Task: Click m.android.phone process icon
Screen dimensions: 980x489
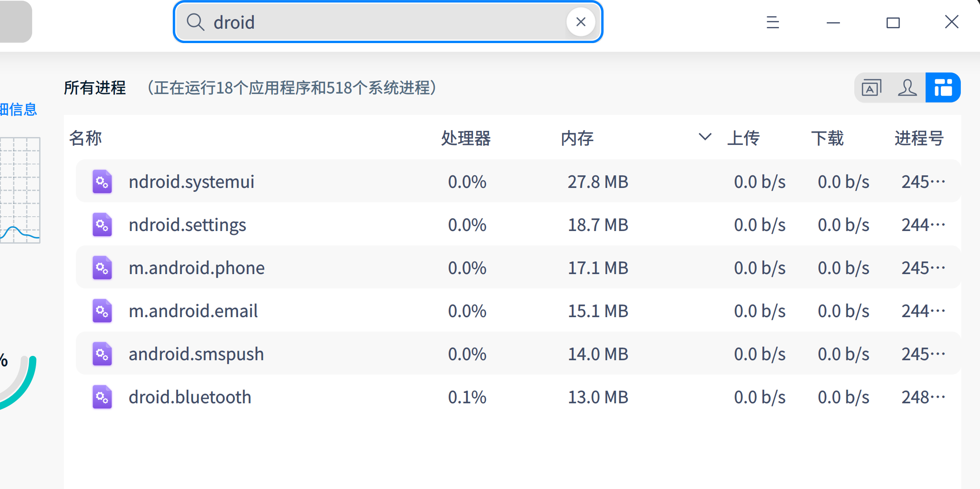Action: 102,268
